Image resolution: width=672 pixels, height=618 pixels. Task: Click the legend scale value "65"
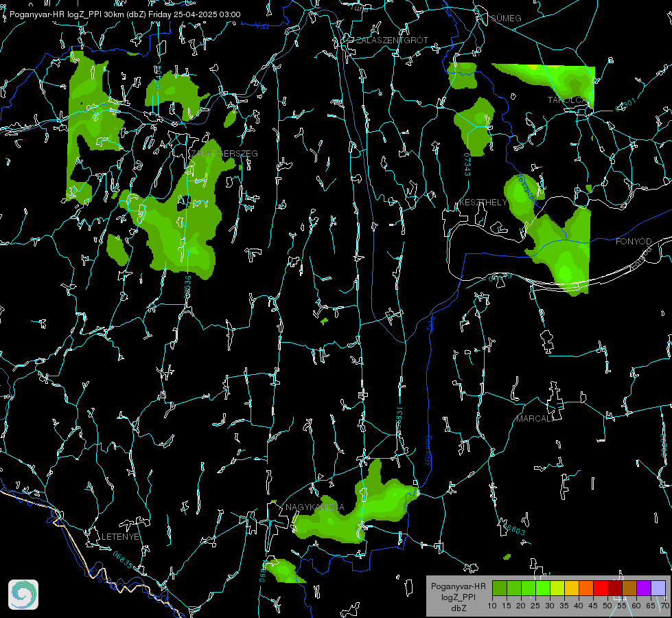point(651,606)
